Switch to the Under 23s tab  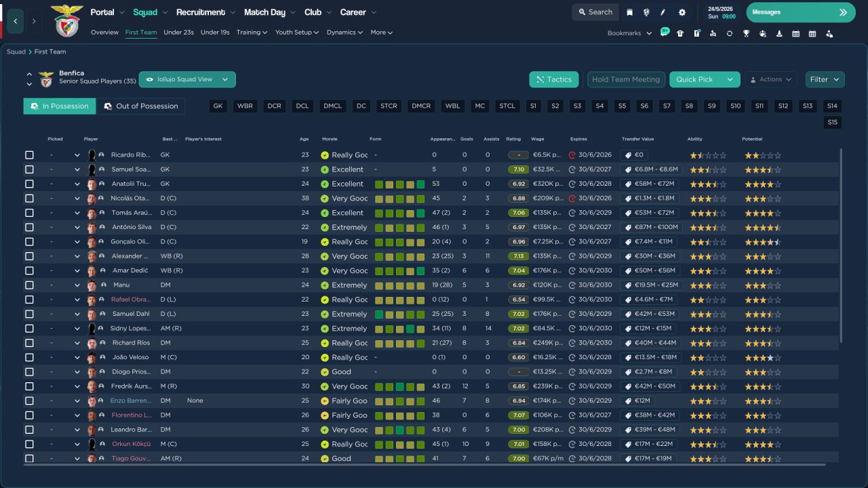178,33
